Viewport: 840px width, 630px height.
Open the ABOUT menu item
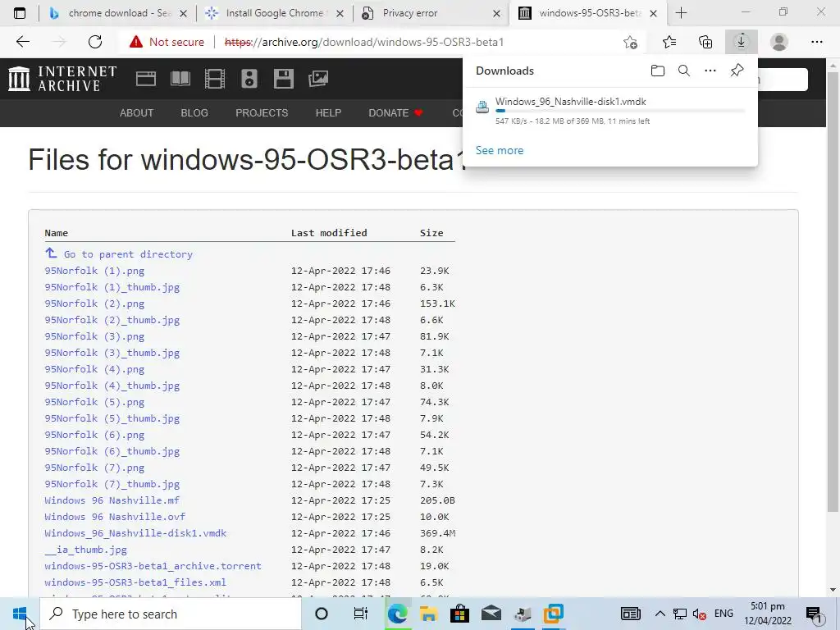[137, 113]
